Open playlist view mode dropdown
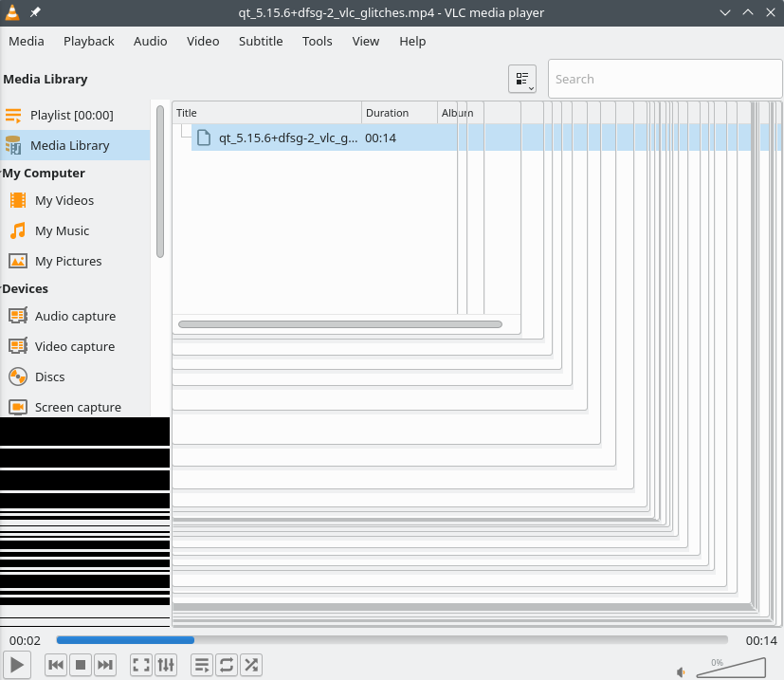The image size is (784, 680). tap(522, 79)
